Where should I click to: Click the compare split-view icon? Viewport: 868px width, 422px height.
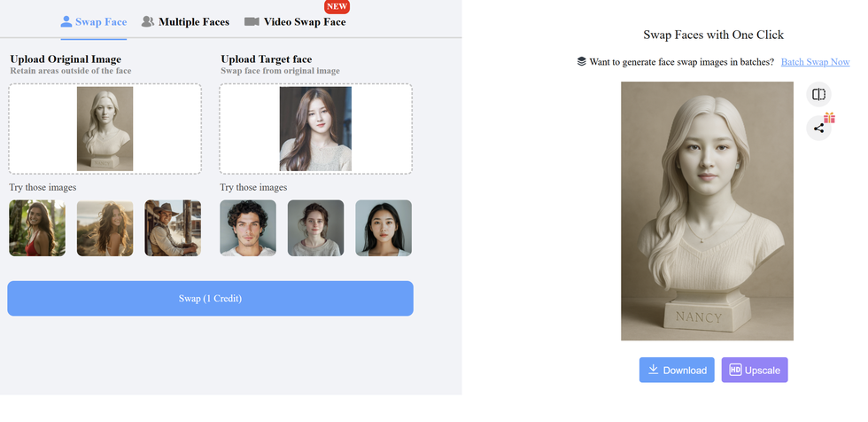point(818,94)
